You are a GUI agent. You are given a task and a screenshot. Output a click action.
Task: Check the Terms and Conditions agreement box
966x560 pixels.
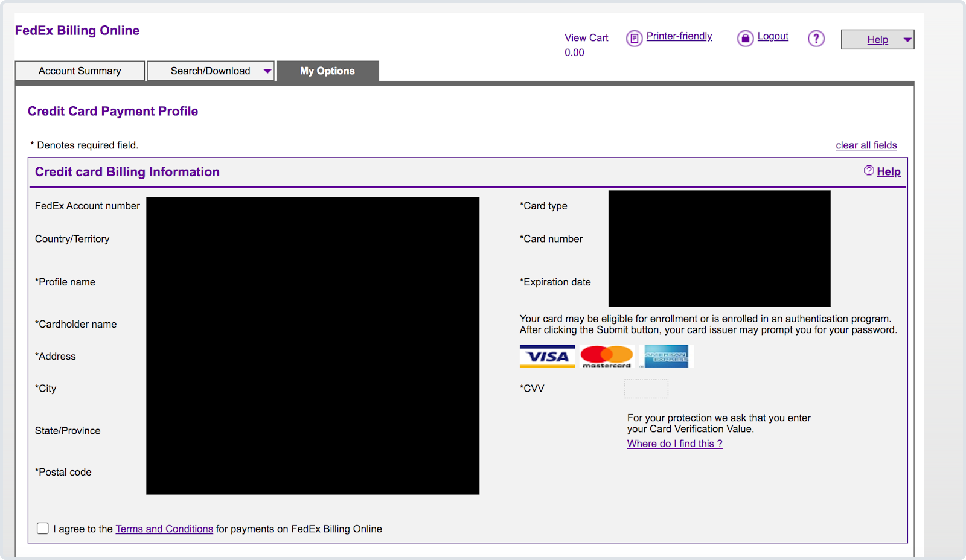click(x=43, y=529)
